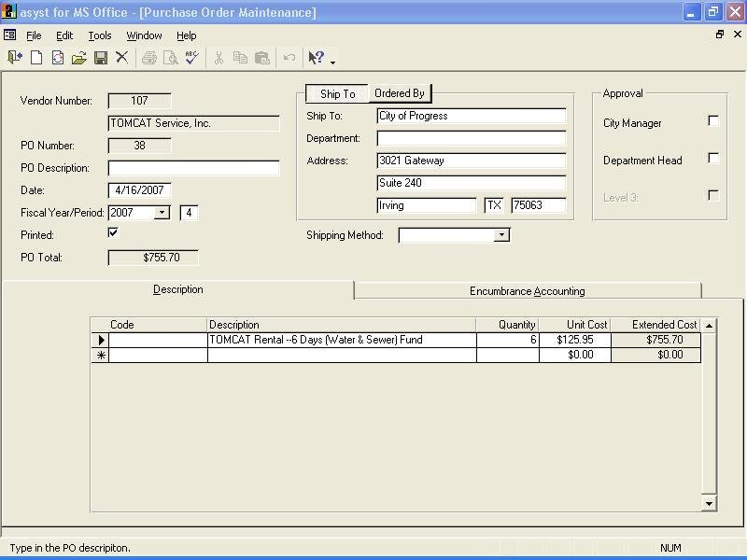Open a record with the folder icon

[x=79, y=58]
